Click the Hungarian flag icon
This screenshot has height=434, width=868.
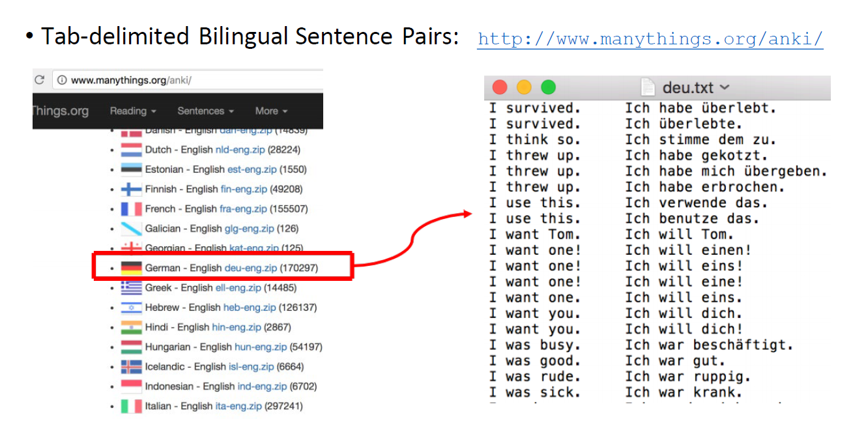pos(131,347)
